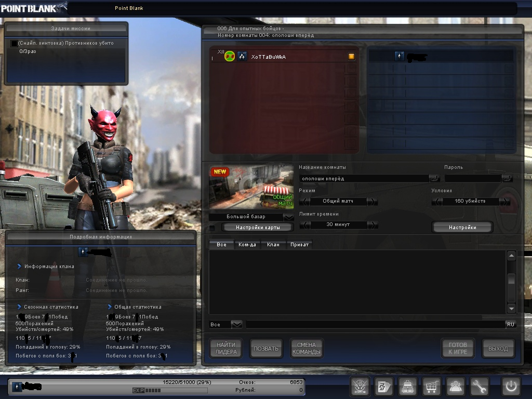The image size is (532, 399).
Task: Select next Режим after Общий матч
Action: [373, 202]
